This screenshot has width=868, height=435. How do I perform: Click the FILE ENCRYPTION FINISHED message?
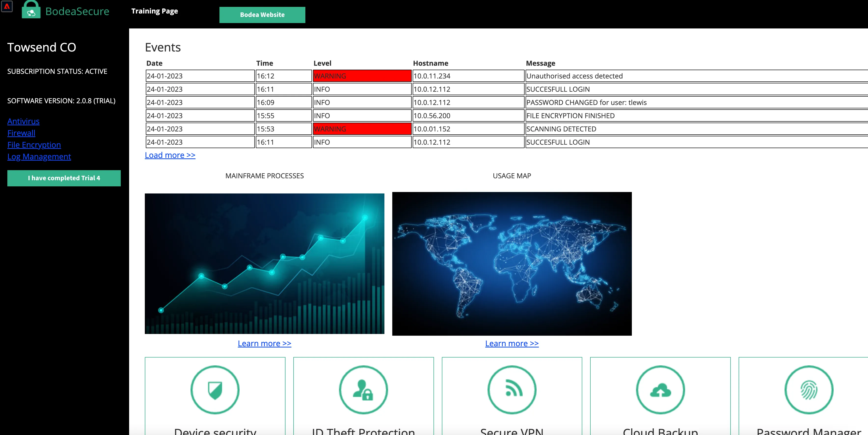coord(570,116)
